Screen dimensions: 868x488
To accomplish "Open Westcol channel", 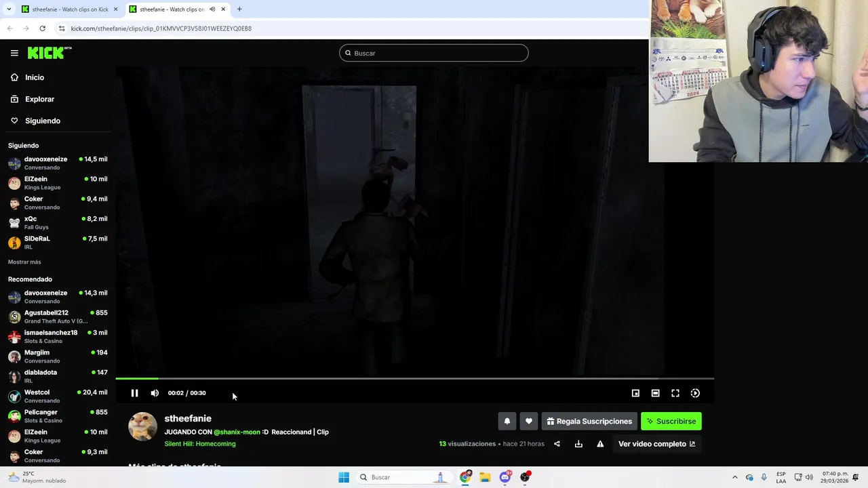I will pos(58,396).
